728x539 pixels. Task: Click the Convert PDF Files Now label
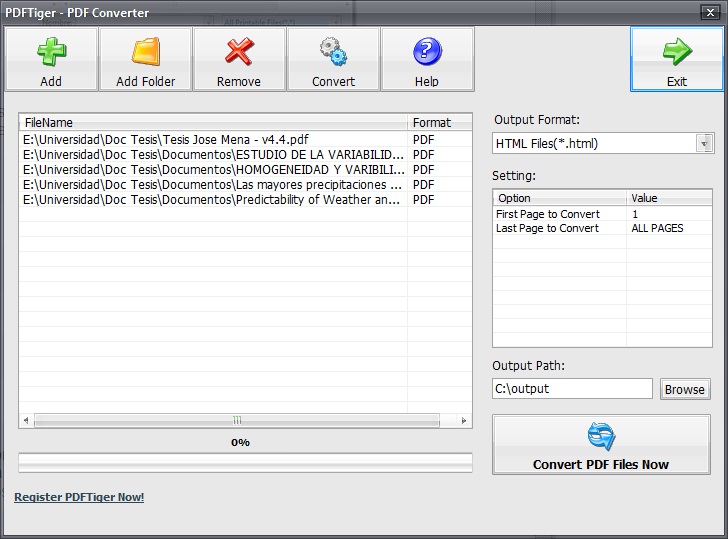click(x=601, y=464)
